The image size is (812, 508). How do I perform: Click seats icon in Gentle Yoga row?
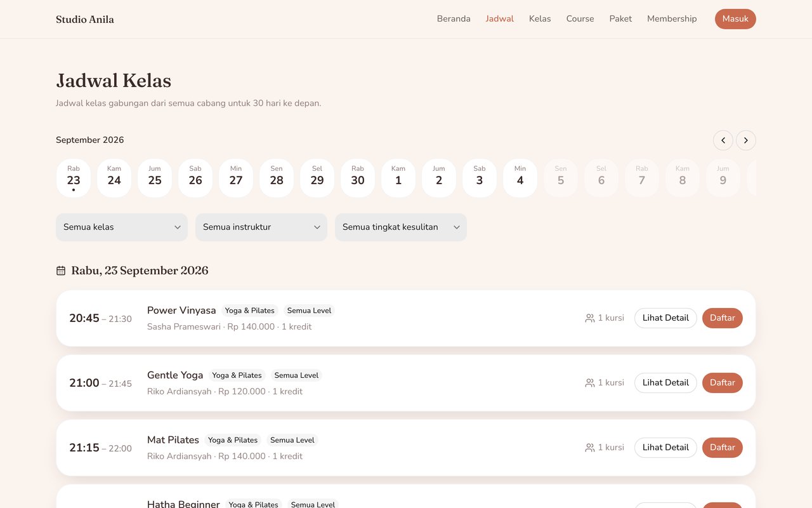click(590, 383)
